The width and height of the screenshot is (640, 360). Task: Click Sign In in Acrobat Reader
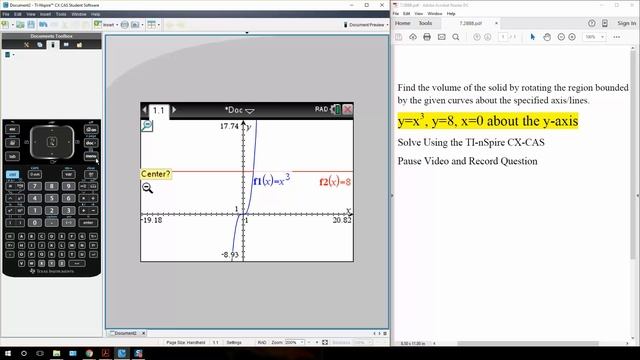(626, 23)
